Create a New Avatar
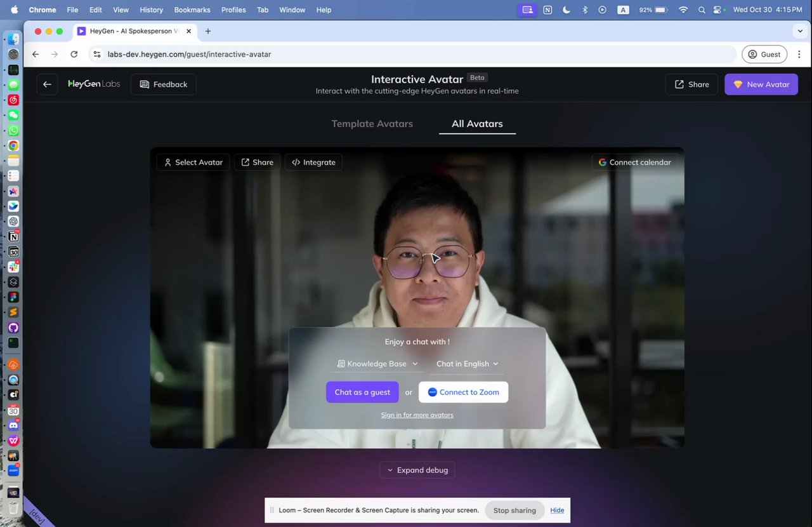Viewport: 812px width, 527px height. (761, 84)
